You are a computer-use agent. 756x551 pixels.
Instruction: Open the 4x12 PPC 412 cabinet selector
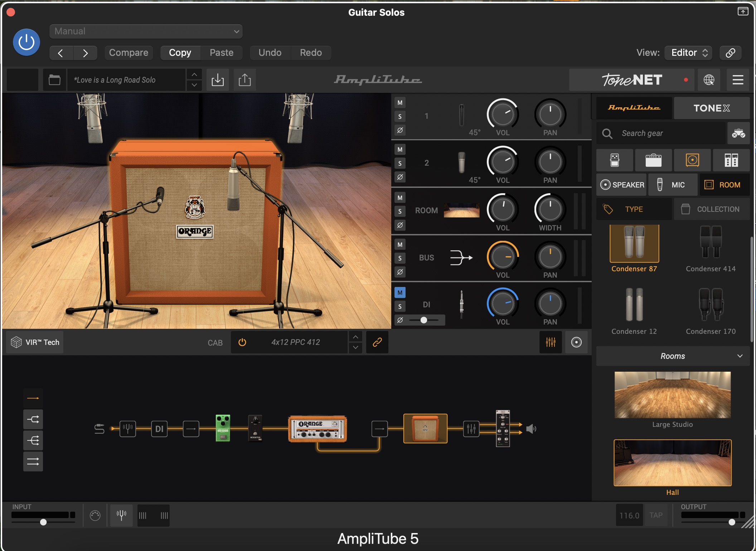click(295, 342)
